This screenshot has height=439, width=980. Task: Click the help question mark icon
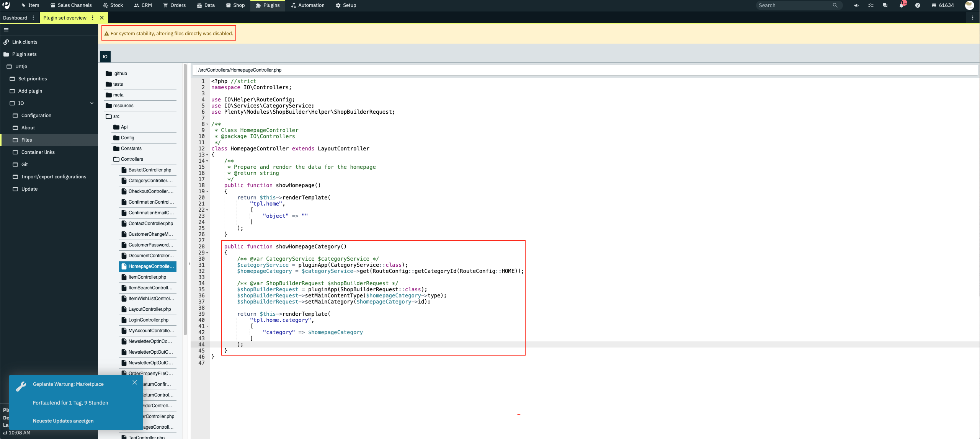point(918,5)
